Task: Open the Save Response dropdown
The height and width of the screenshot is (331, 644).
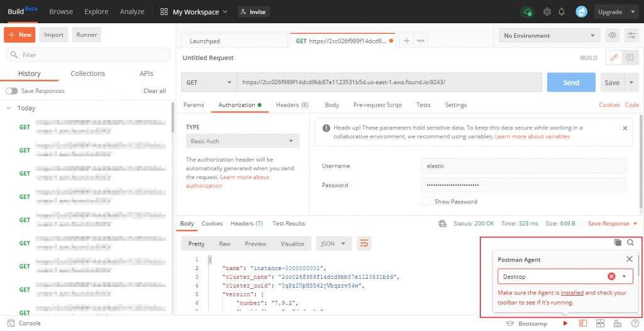Action: [x=613, y=224]
